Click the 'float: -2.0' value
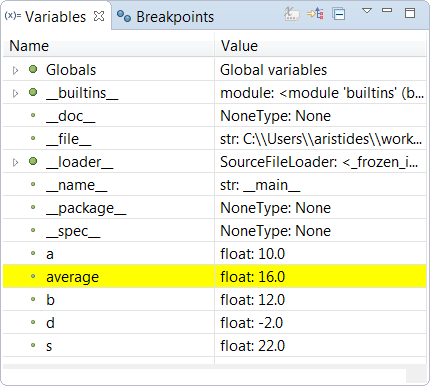The image size is (430, 386). [x=251, y=323]
